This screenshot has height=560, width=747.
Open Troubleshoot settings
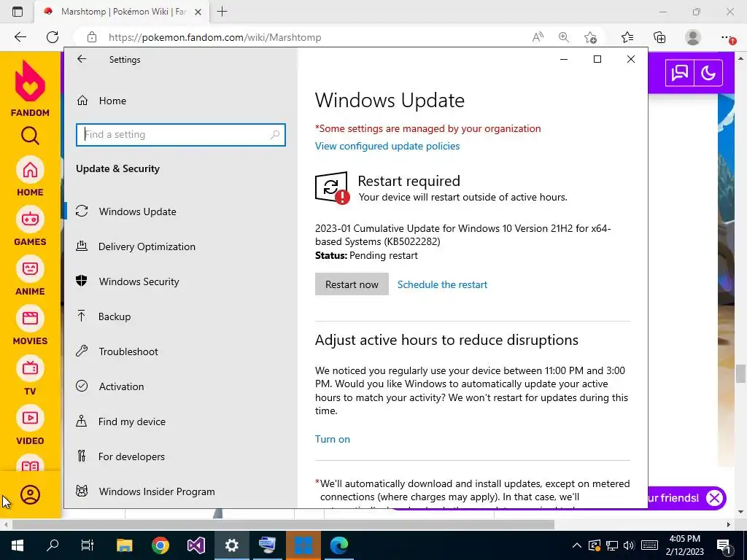(128, 351)
